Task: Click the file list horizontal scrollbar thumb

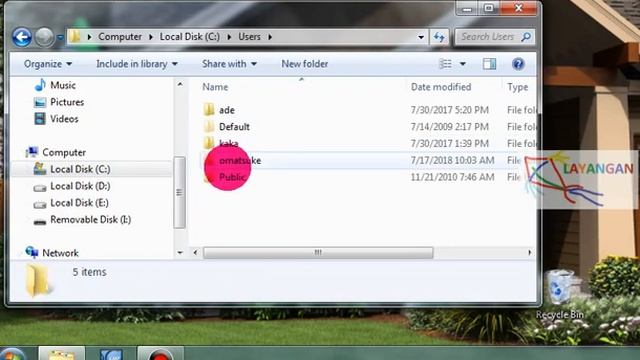Action: (318, 253)
